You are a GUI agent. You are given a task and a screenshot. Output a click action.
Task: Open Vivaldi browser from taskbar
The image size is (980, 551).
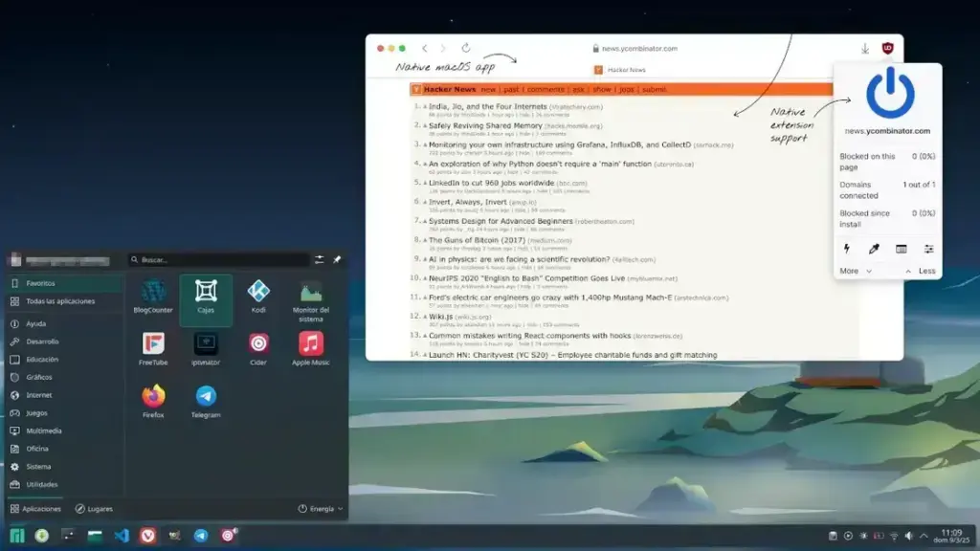coord(147,536)
